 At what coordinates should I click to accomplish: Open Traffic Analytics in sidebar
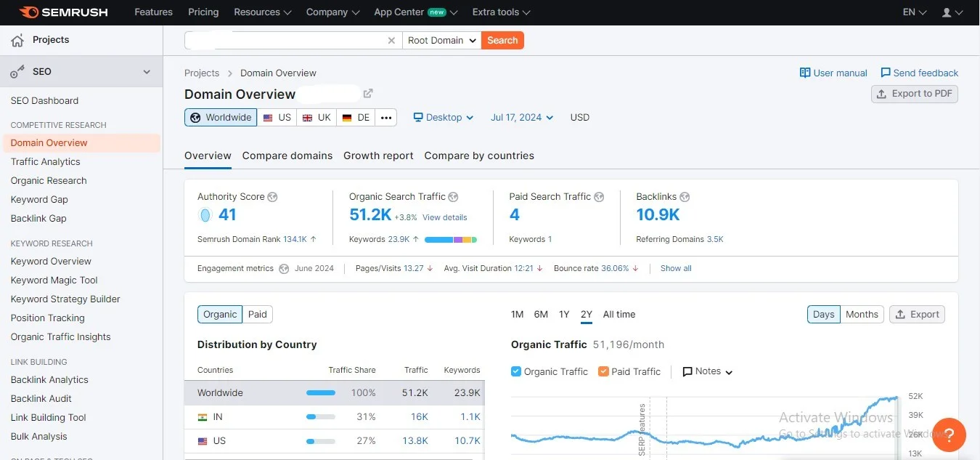coord(46,162)
